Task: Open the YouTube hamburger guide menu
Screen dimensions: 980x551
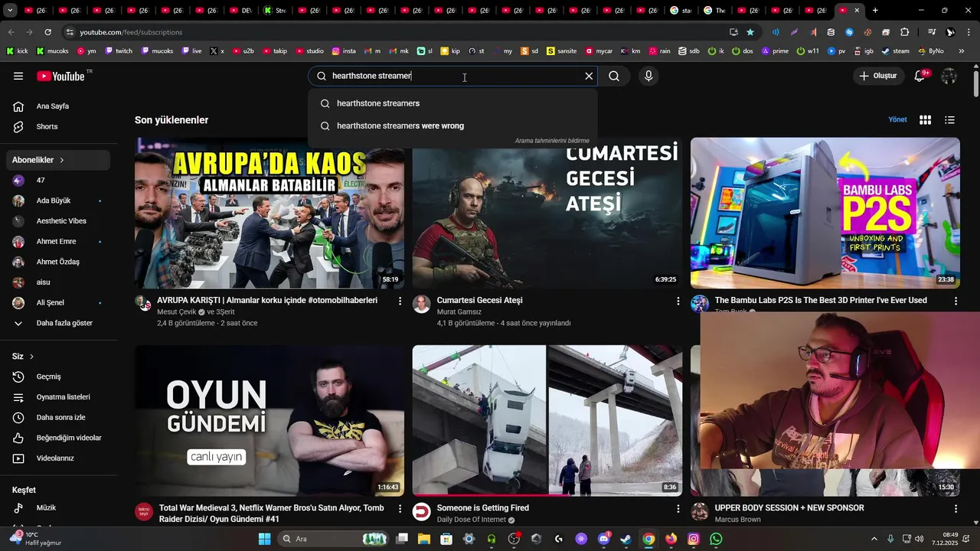Action: point(18,76)
